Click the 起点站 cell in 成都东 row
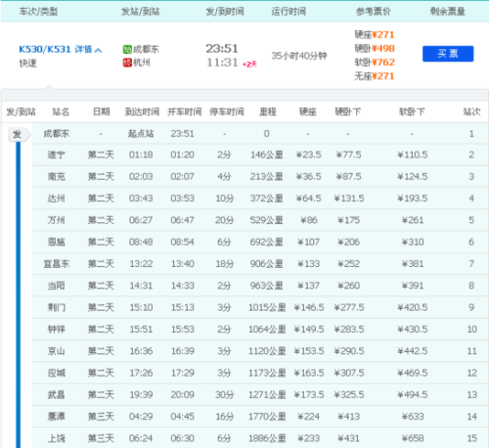The height and width of the screenshot is (448, 489). tap(141, 134)
